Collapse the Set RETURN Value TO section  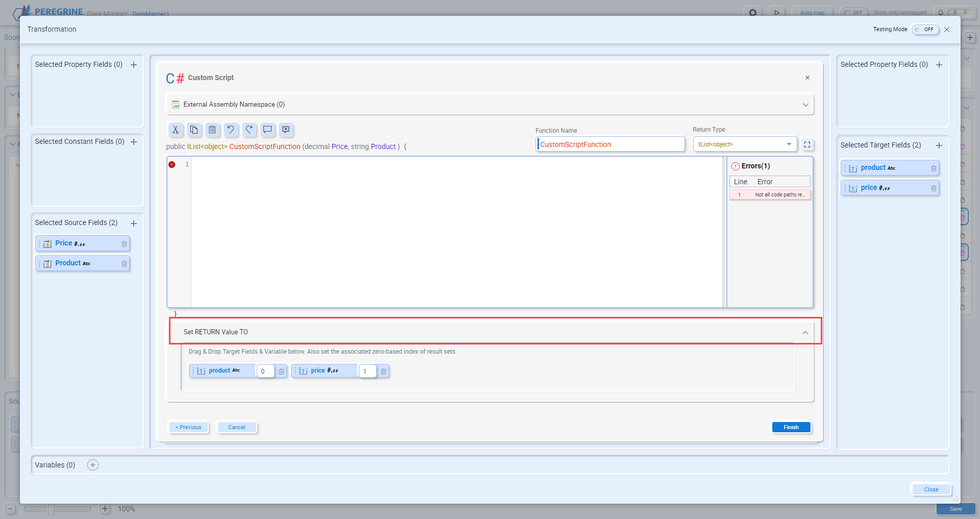click(805, 332)
